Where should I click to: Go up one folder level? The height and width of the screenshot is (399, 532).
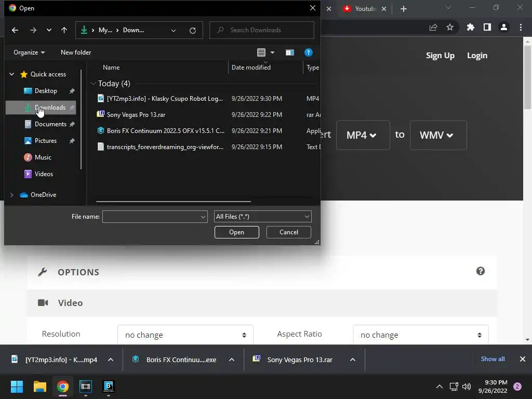(x=64, y=30)
